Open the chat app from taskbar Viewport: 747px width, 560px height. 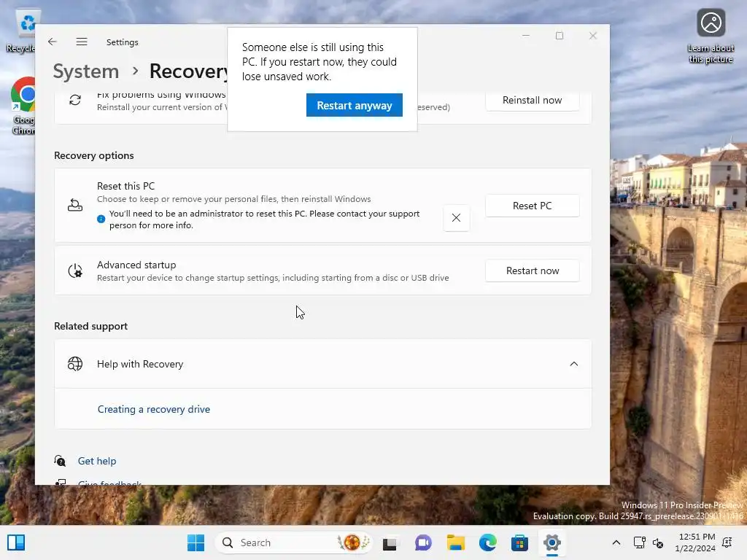423,542
